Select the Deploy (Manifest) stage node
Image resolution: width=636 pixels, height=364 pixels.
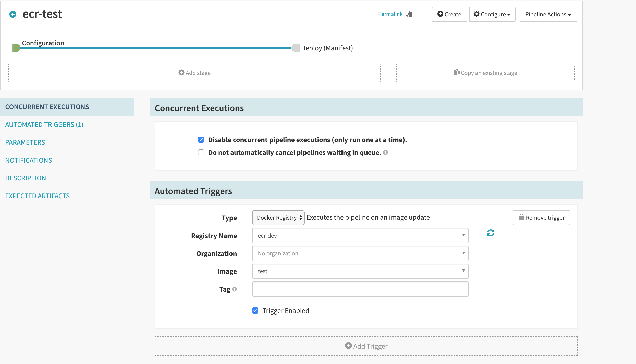tap(296, 48)
